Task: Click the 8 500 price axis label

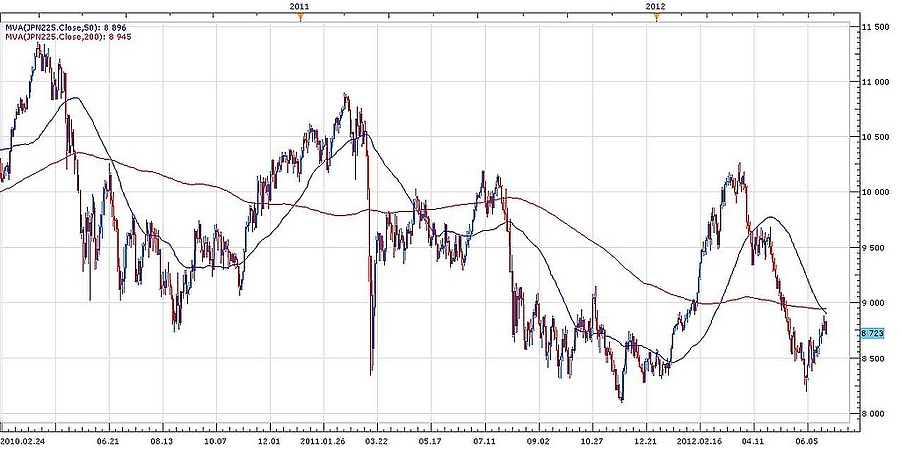Action: (x=872, y=358)
